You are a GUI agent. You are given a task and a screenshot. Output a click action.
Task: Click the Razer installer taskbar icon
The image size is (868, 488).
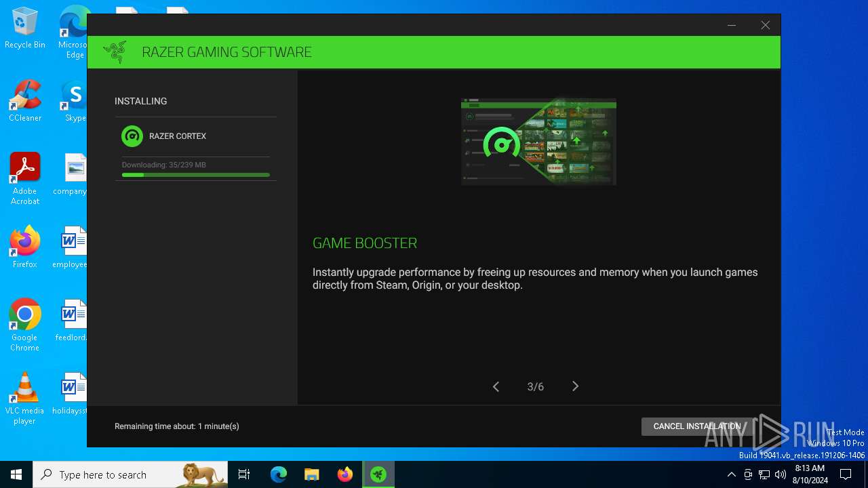click(378, 474)
